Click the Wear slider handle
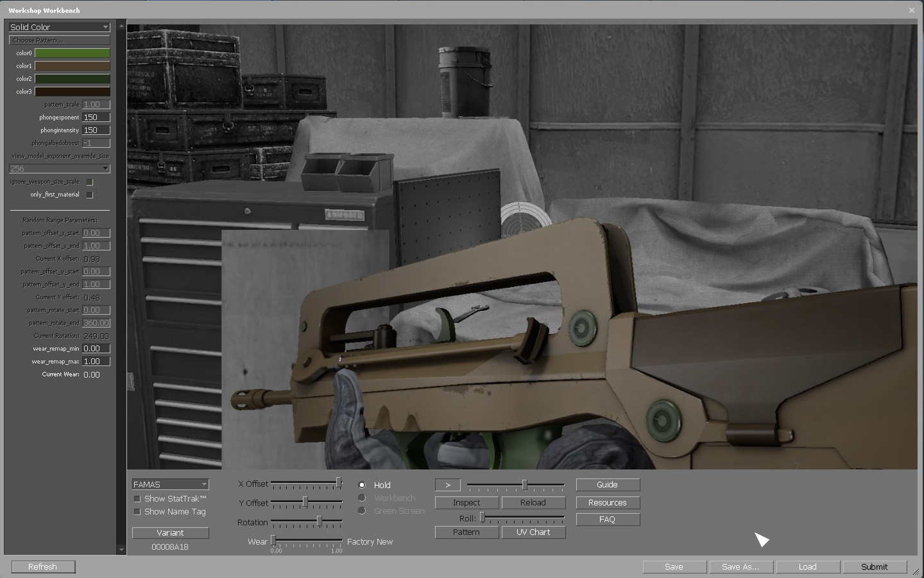 pos(273,540)
